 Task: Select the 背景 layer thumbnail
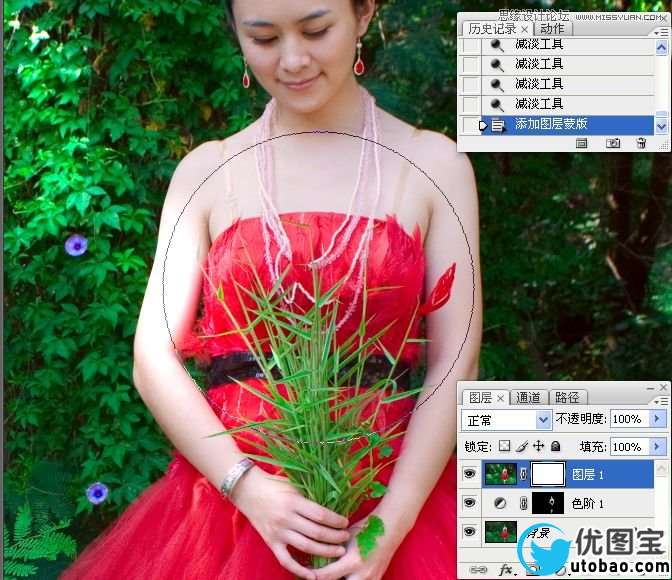coord(501,532)
